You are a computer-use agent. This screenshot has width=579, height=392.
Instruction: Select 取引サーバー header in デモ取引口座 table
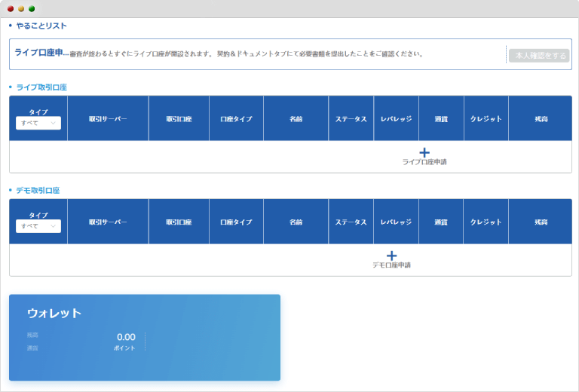(x=108, y=222)
